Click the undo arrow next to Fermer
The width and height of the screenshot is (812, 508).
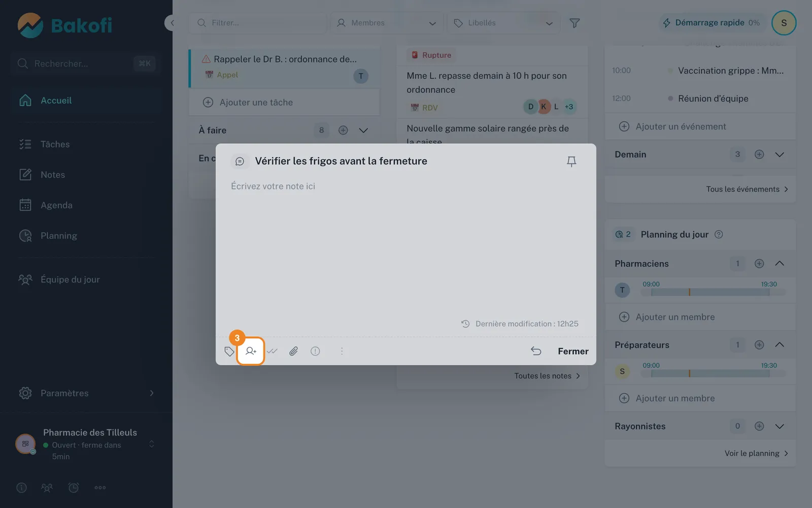(x=536, y=351)
